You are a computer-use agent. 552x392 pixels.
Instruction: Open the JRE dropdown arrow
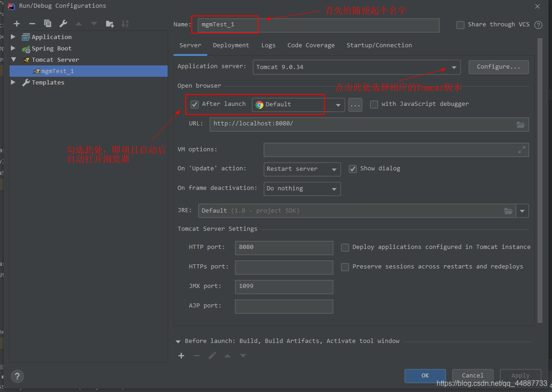(x=522, y=211)
